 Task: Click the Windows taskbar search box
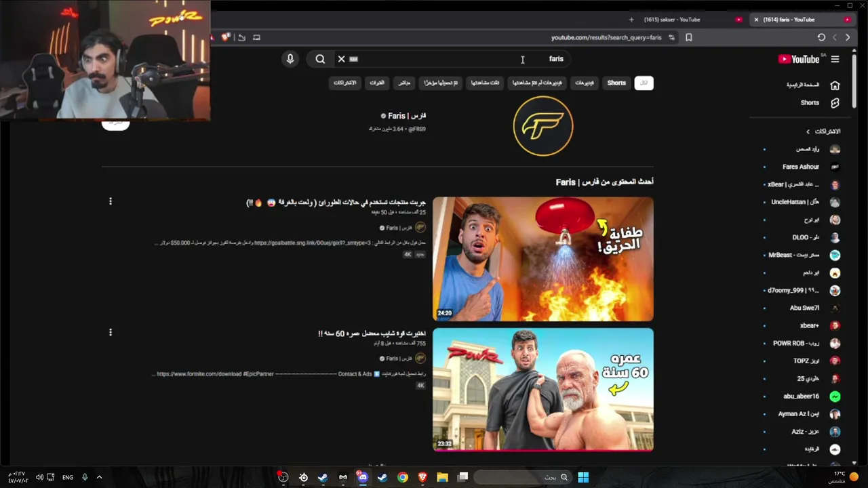(521, 477)
